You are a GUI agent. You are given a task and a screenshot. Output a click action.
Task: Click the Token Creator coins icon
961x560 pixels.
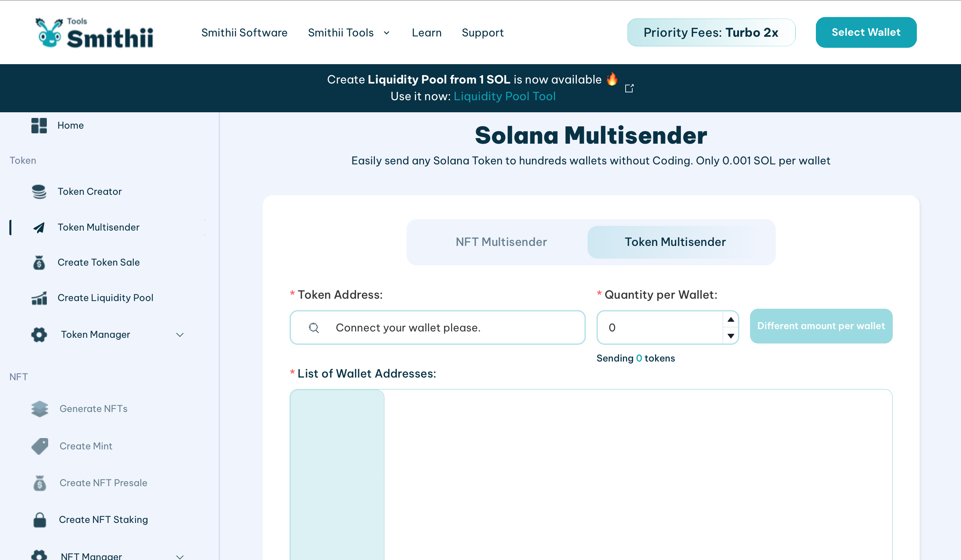[x=39, y=191]
